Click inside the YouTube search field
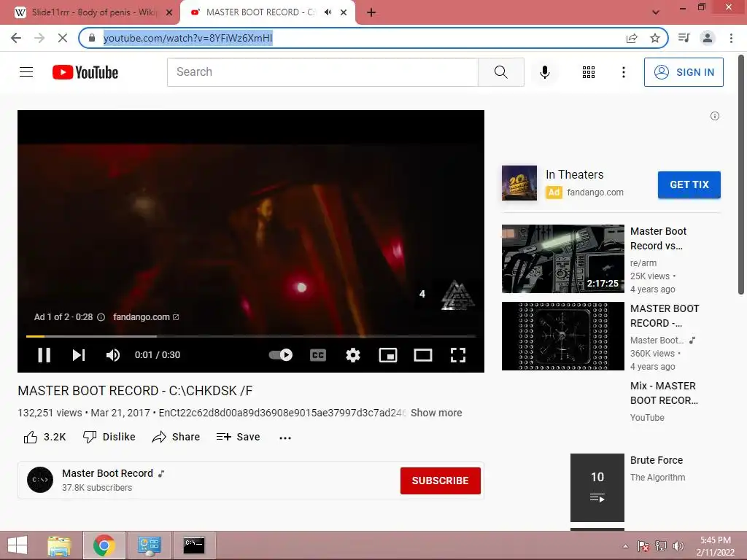 point(322,72)
